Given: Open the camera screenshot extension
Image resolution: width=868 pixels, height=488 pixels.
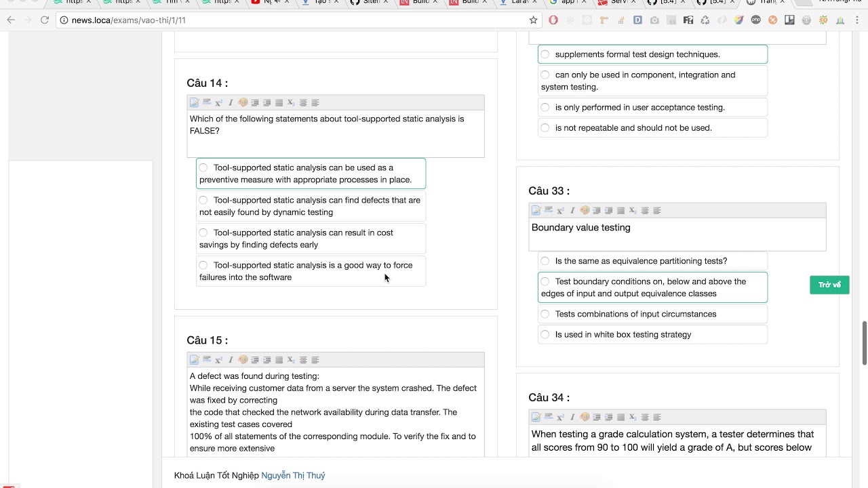Looking at the screenshot, I should click(x=654, y=20).
